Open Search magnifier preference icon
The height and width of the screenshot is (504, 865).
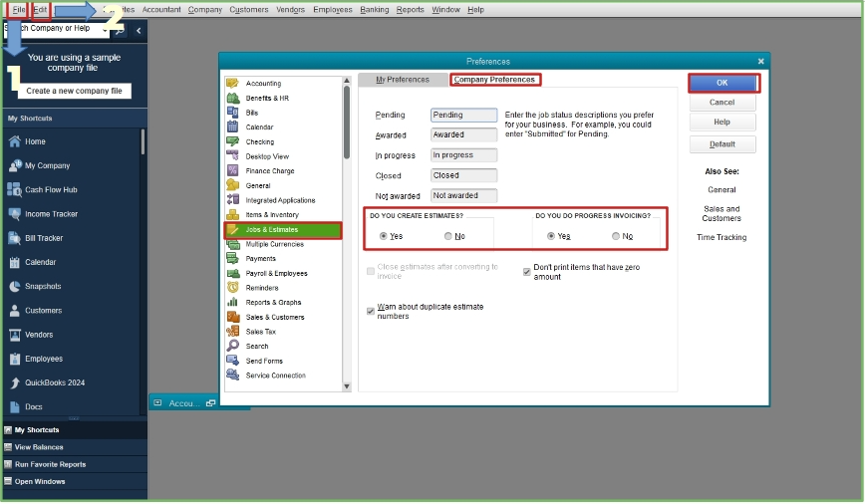232,346
